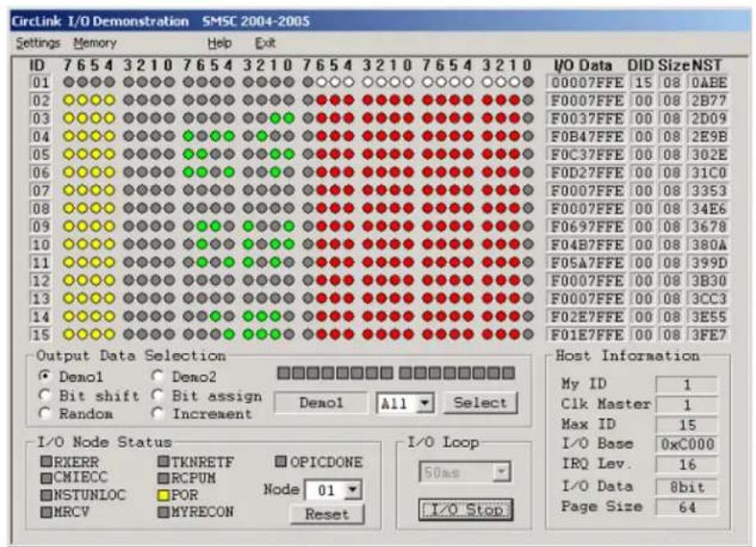Select the Demo1 radio button

pos(46,375)
